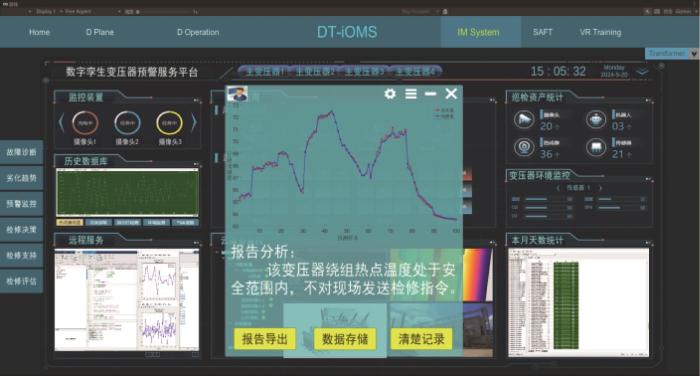Image resolution: width=700 pixels, height=376 pixels.
Task: Select camera 3 yellow ring indicator
Action: click(x=169, y=123)
